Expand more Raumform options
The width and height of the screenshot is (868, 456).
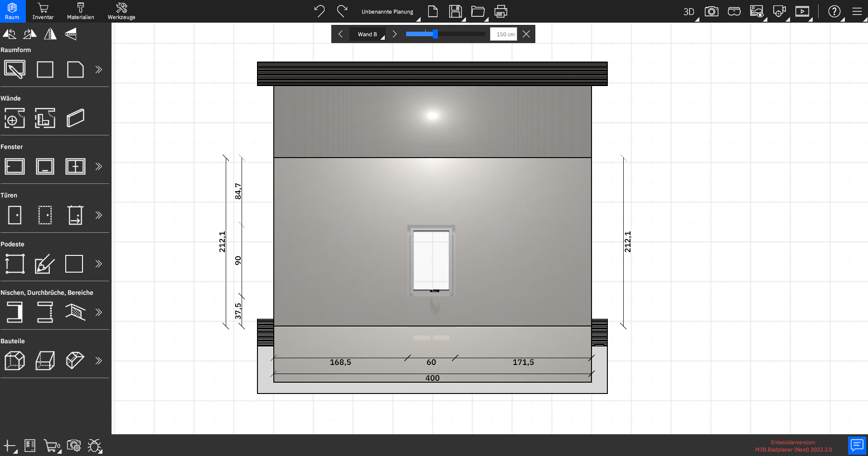99,69
